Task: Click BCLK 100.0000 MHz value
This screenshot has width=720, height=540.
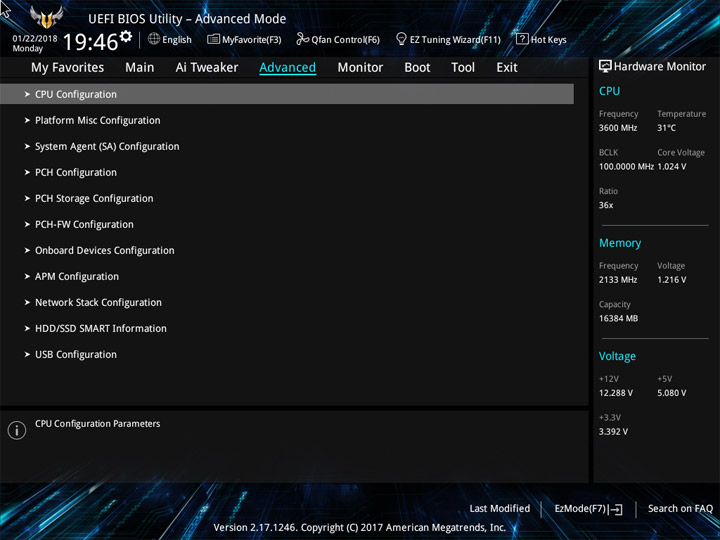Action: (x=626, y=166)
